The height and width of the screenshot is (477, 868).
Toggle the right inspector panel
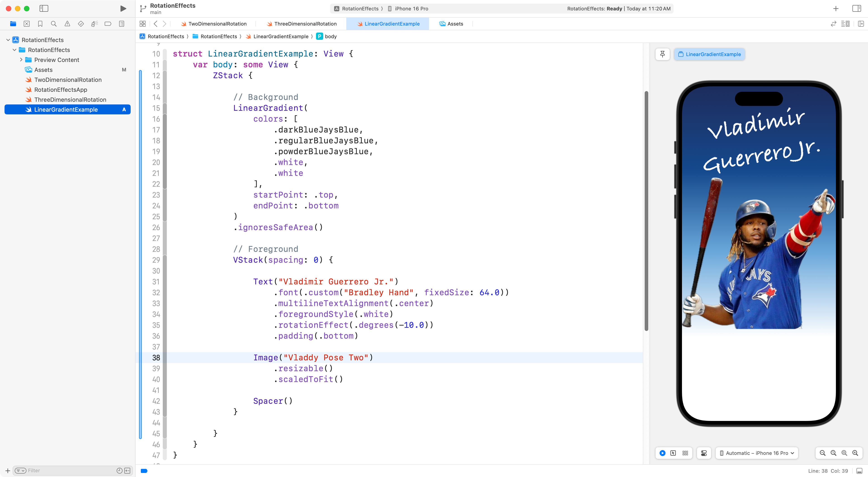click(x=856, y=9)
